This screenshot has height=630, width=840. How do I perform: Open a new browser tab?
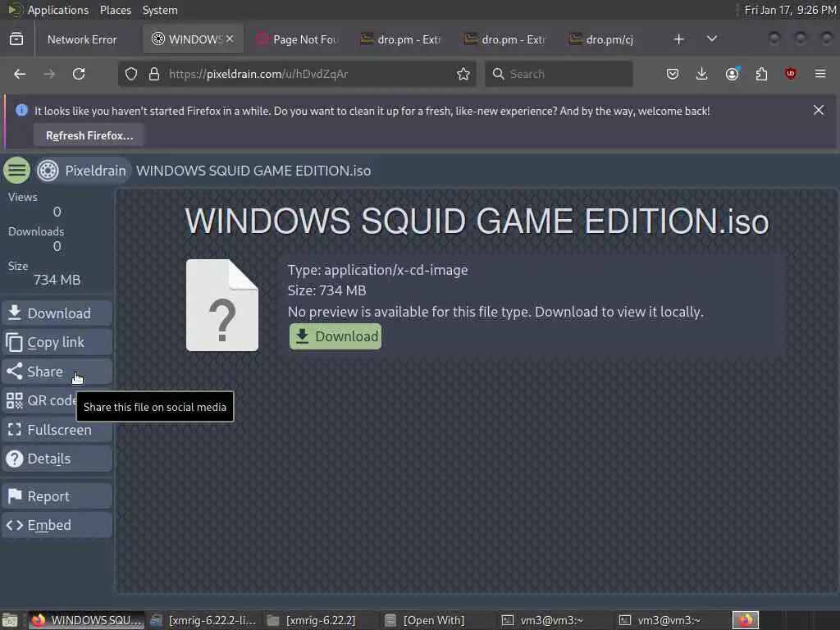point(678,39)
